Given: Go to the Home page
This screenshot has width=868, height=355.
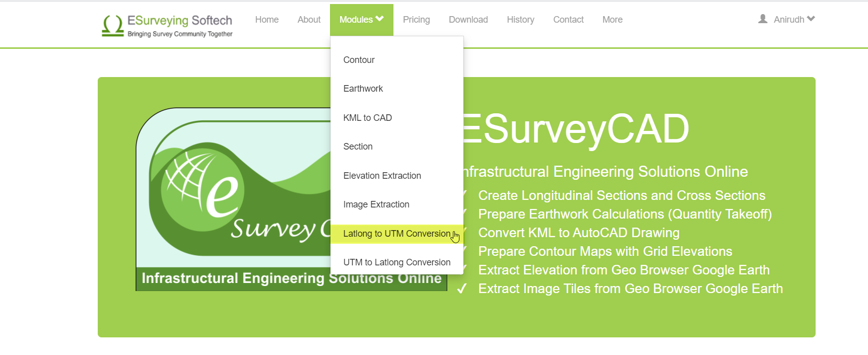Looking at the screenshot, I should pos(266,20).
